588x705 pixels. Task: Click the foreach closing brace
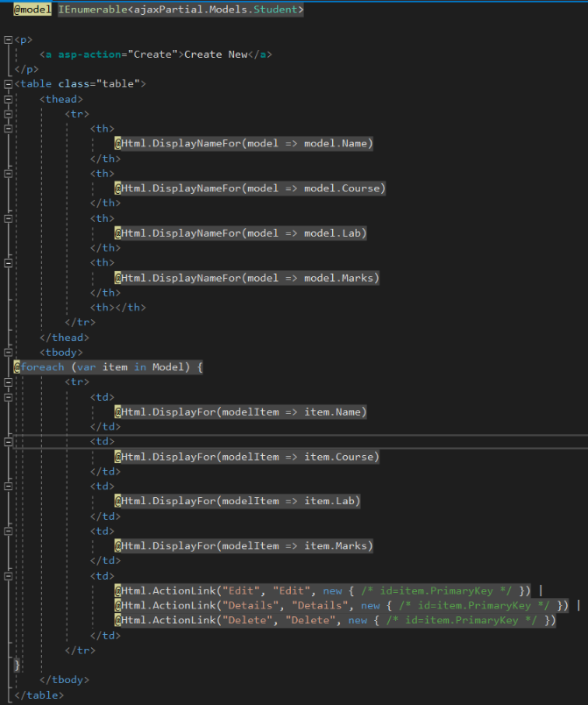point(17,665)
